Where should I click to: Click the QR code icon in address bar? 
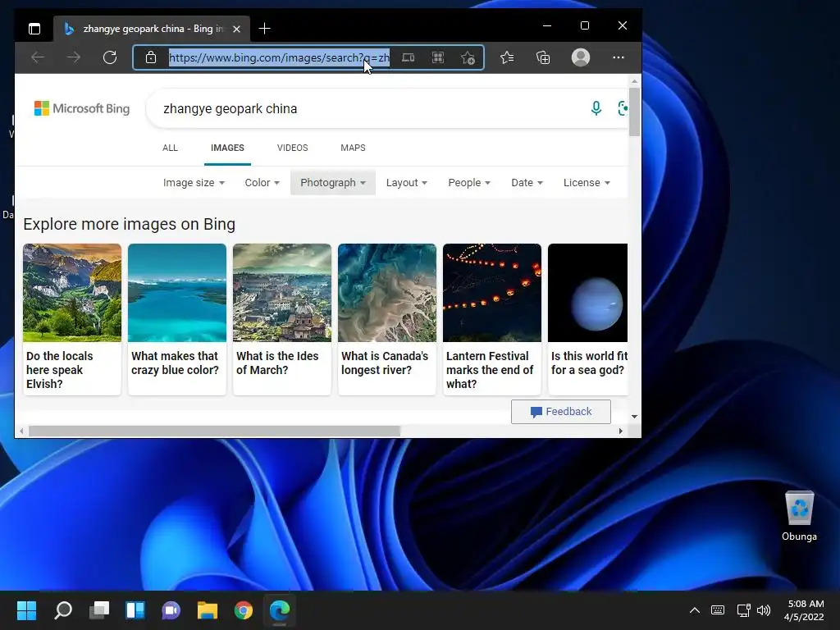click(438, 57)
